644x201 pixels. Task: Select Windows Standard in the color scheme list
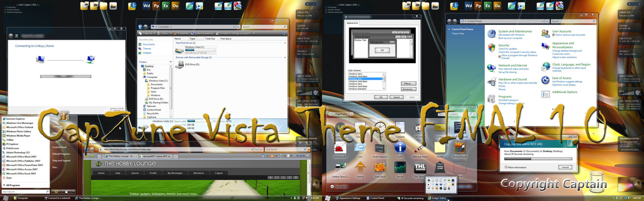(357, 89)
